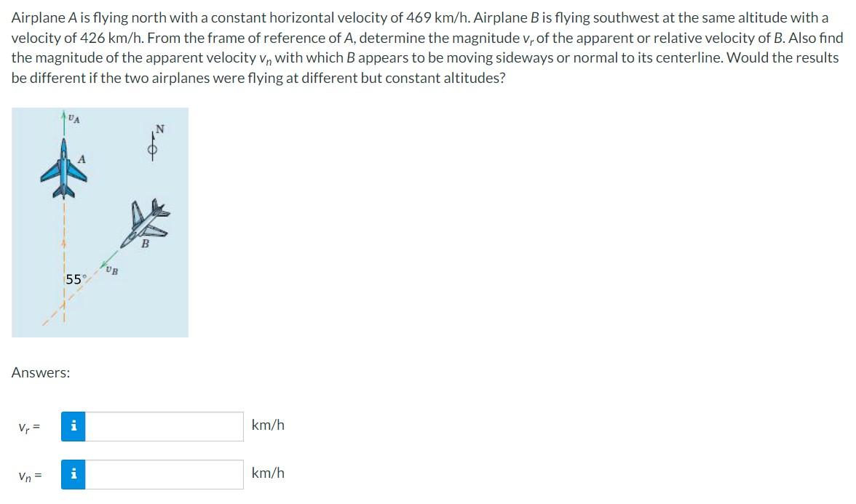This screenshot has width=856, height=504.
Task: Click the letter B label beside the white airplane
Action: coord(146,244)
